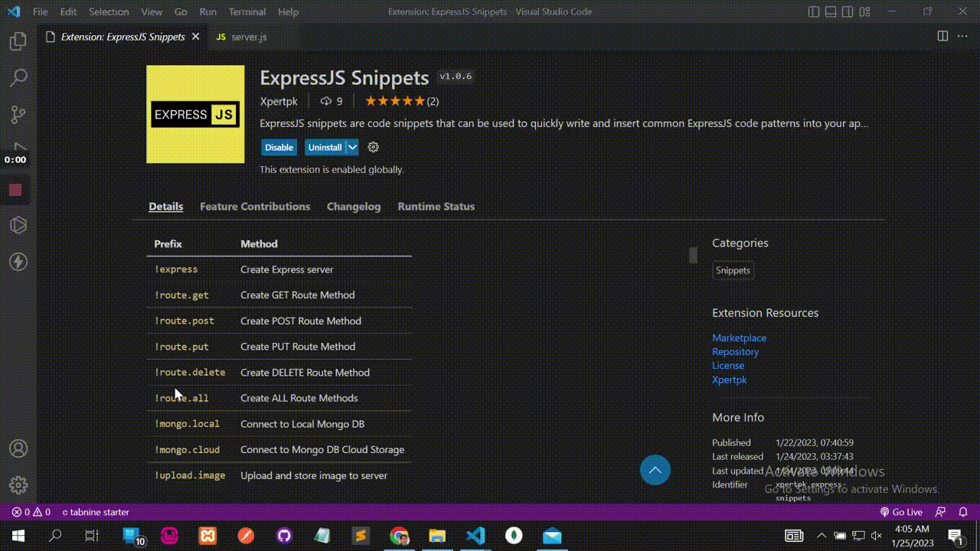Close the Extension: ExpressJS Snippets tab

click(196, 37)
